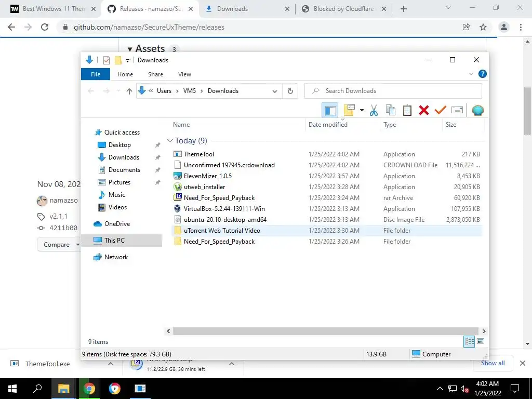Open the View ribbon tab
The width and height of the screenshot is (532, 399).
(184, 74)
